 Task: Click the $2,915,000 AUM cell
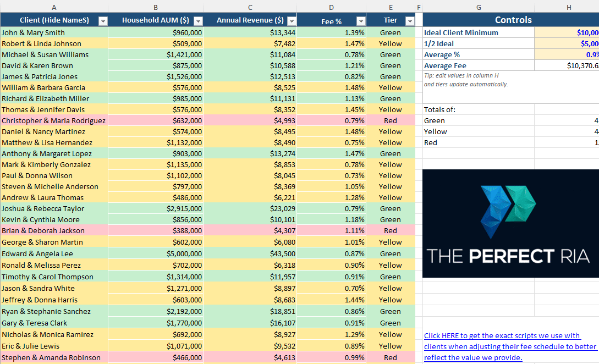[156, 208]
